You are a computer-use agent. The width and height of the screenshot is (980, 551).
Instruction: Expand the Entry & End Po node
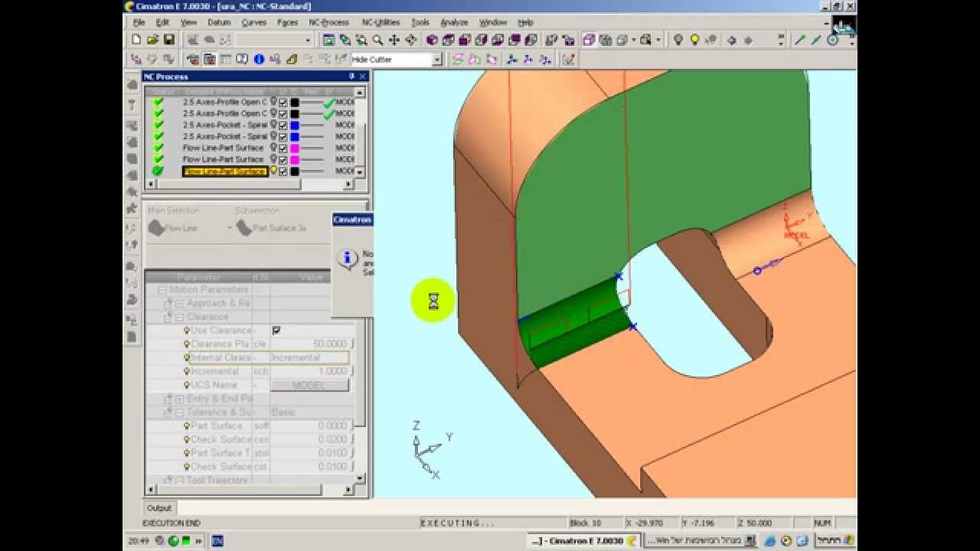(179, 399)
